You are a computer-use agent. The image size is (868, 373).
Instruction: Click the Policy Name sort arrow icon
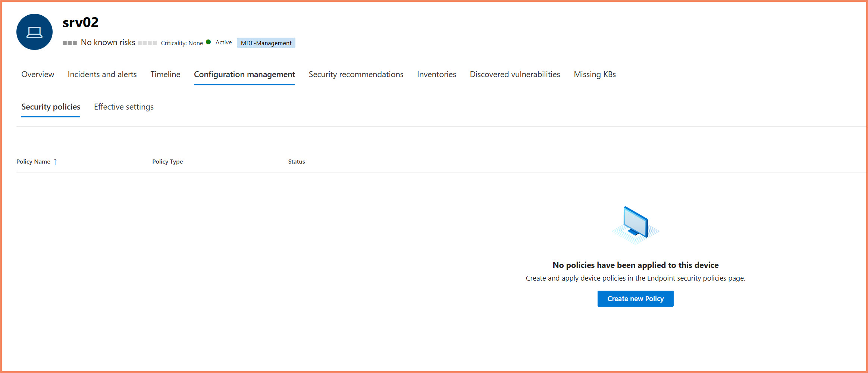pyautogui.click(x=55, y=162)
